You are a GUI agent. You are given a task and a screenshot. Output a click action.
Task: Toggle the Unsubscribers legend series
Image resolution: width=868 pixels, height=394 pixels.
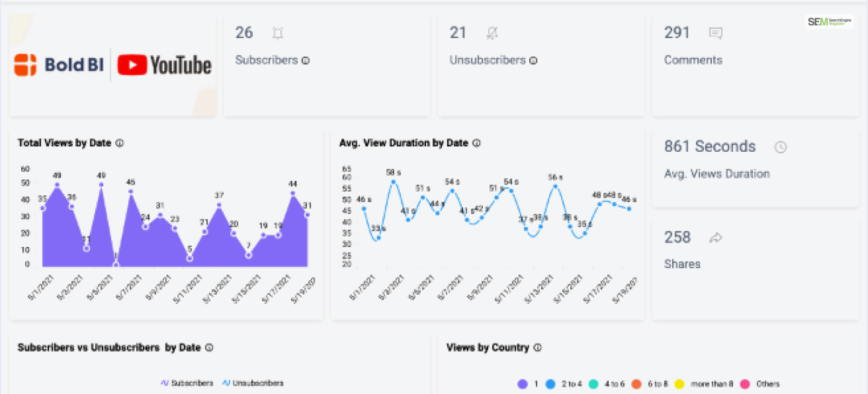[253, 383]
